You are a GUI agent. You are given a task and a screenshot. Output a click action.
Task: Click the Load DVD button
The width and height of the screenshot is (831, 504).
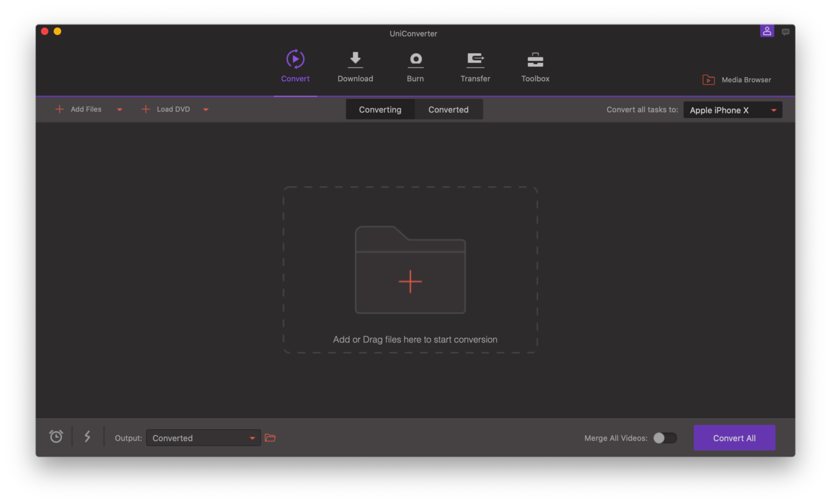(x=166, y=109)
